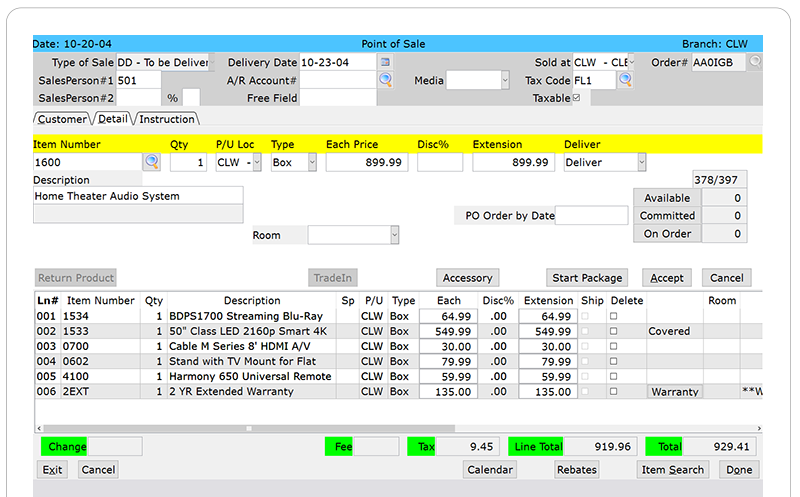Screen dimensions: 800x497
Task: Click the Item Number input field
Action: click(x=88, y=162)
